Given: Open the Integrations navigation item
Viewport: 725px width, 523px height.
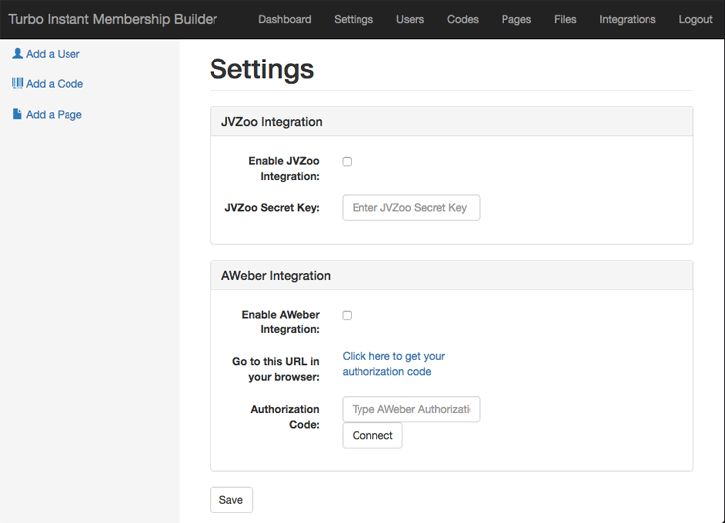Looking at the screenshot, I should coord(627,19).
